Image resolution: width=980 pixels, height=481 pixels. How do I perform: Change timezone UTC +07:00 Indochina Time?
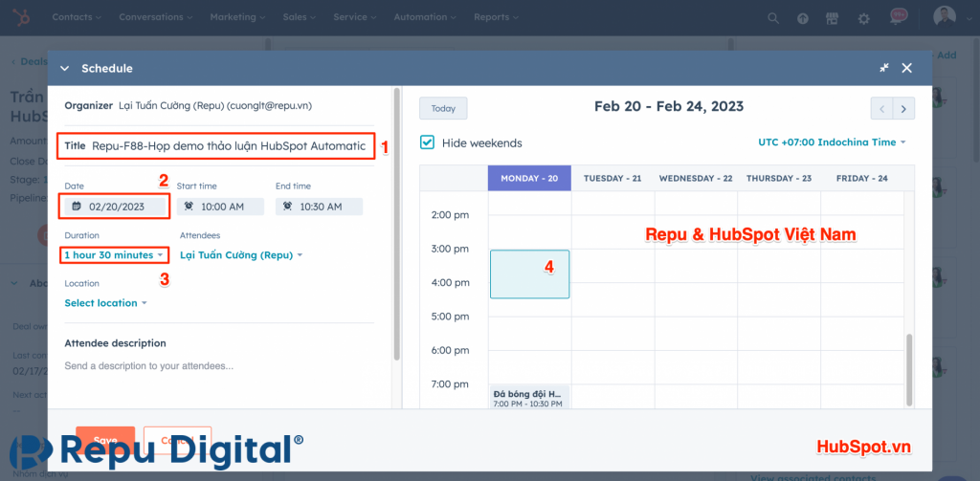coord(832,142)
